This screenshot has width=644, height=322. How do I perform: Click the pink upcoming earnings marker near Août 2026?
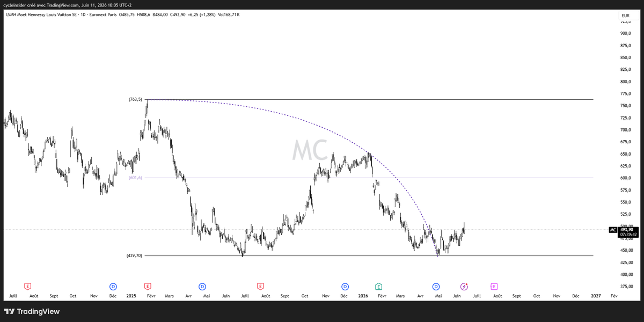pos(494,287)
